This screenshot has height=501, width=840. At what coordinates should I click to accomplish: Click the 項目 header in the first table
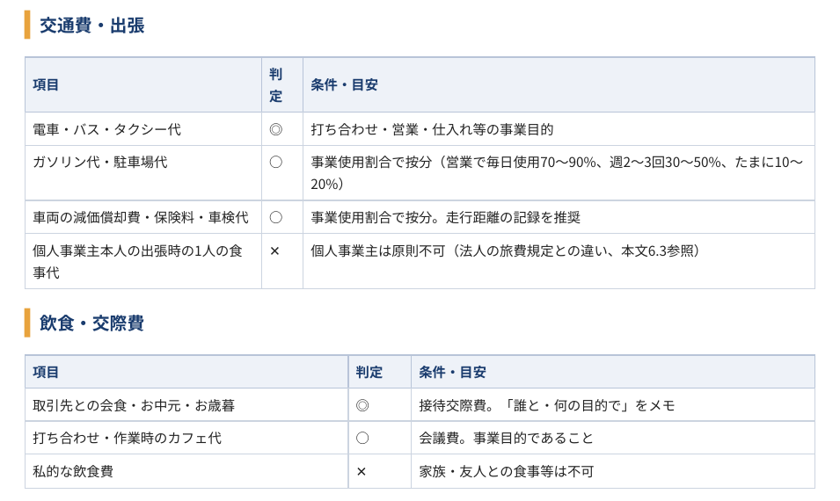143,85
